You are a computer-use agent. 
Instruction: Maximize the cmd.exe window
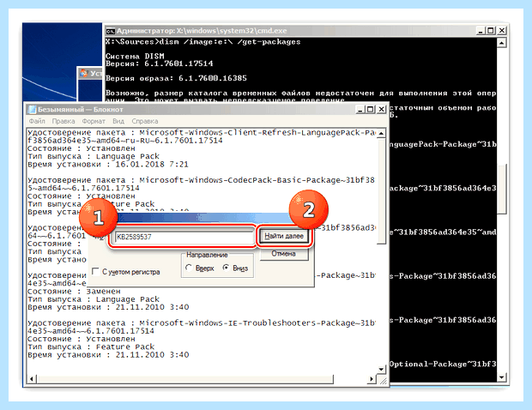[491, 31]
